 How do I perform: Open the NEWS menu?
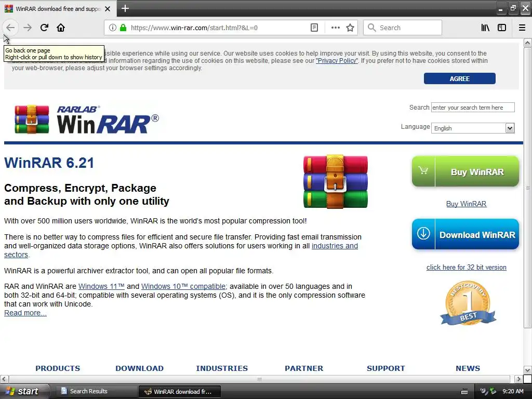pos(468,368)
